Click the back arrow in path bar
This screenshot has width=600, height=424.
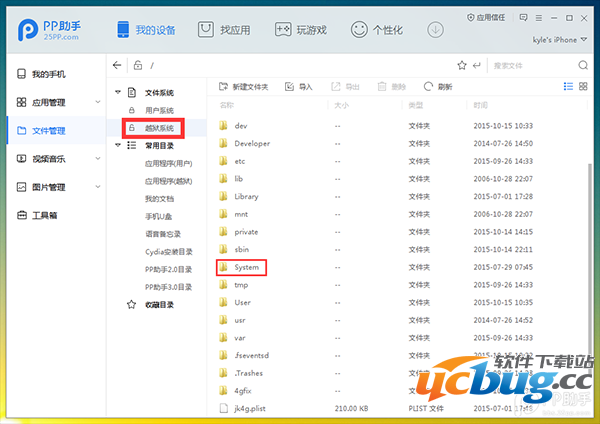coord(118,65)
